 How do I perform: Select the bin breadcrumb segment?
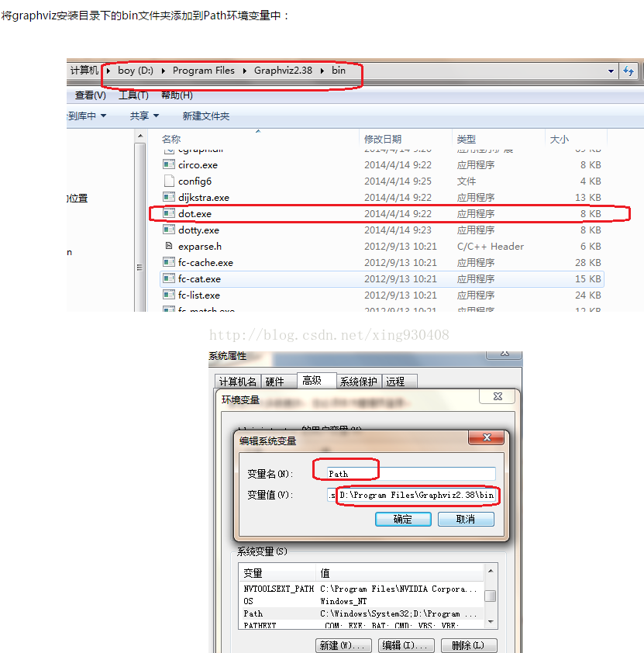coord(339,71)
